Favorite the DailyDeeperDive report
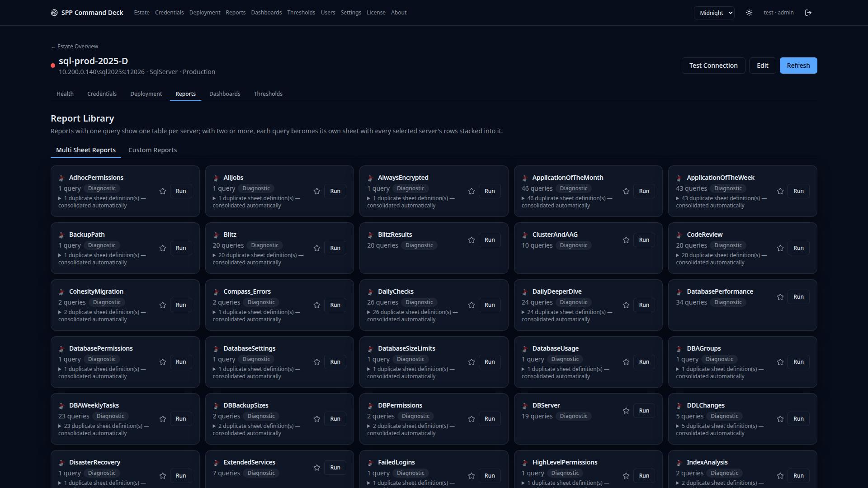 point(626,305)
